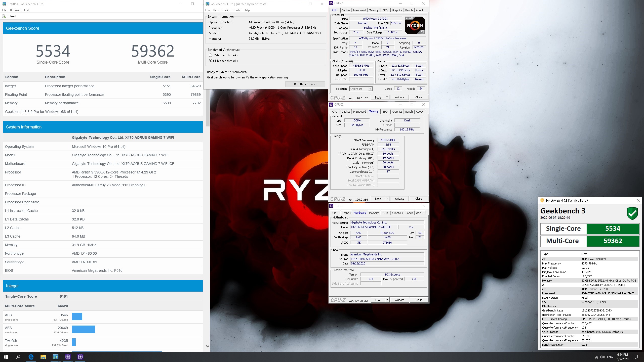This screenshot has width=644, height=362.
Task: Open first CPU-Z taskbar icon
Action: pyautogui.click(x=68, y=357)
